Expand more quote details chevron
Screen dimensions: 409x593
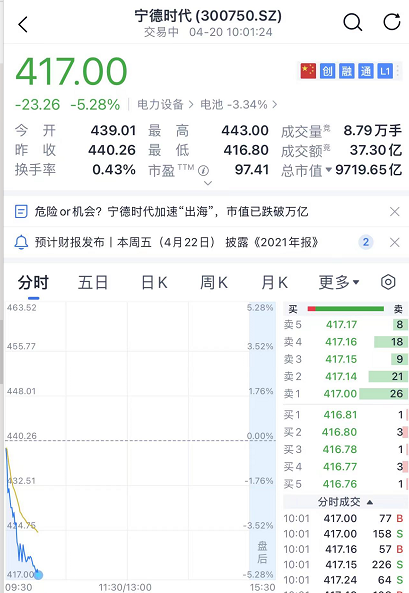(x=208, y=183)
